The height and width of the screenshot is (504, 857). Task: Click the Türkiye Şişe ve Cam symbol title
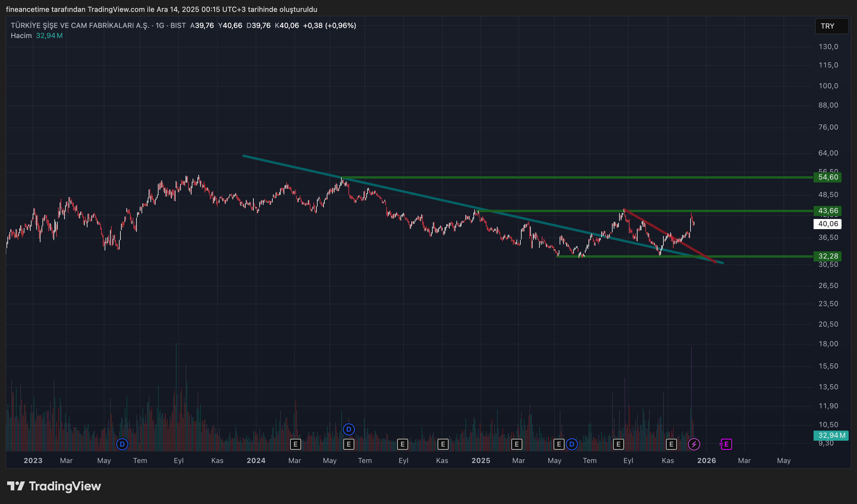coord(80,26)
